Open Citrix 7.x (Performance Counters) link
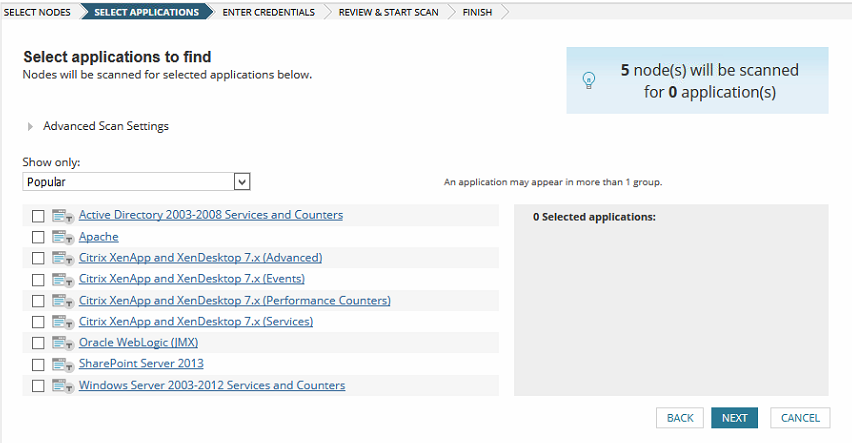This screenshot has width=852, height=443. click(x=235, y=301)
